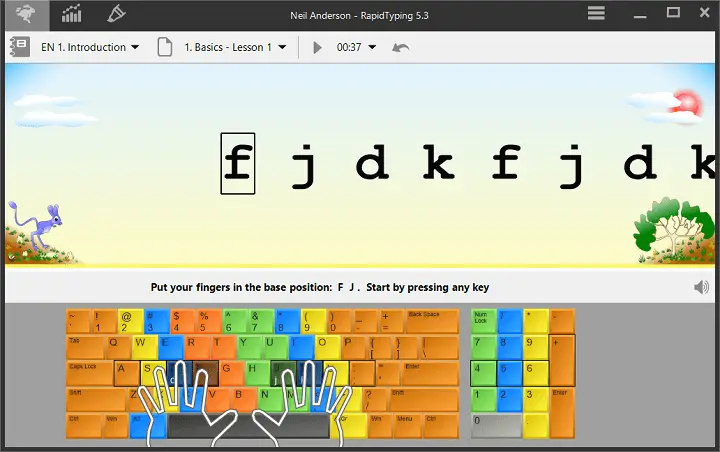Click the U key on virtual keyboard

click(x=275, y=347)
